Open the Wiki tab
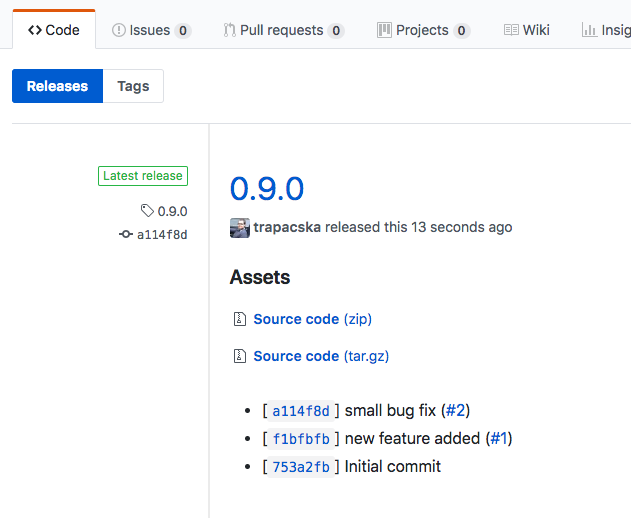The width and height of the screenshot is (631, 525). [x=526, y=30]
